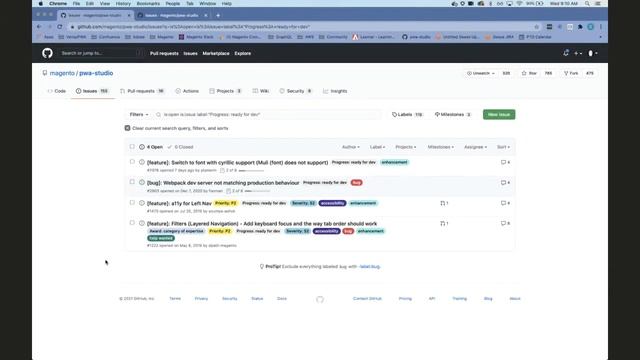Expand the Label filter dropdown
The width and height of the screenshot is (640, 360).
(x=377, y=147)
